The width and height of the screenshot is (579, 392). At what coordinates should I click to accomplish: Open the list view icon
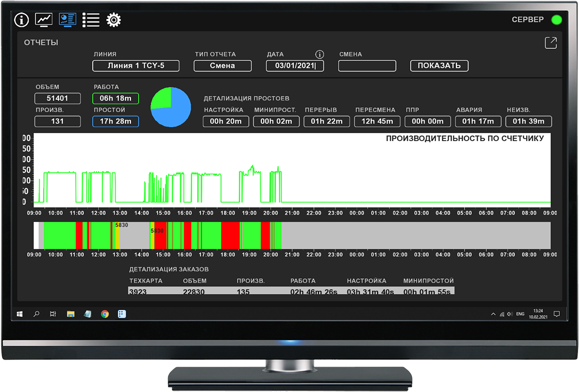91,20
